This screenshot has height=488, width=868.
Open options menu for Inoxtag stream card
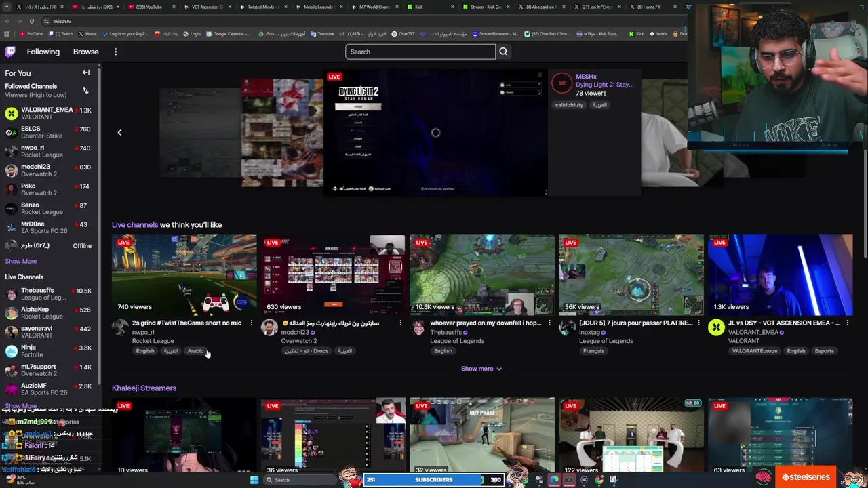click(698, 323)
